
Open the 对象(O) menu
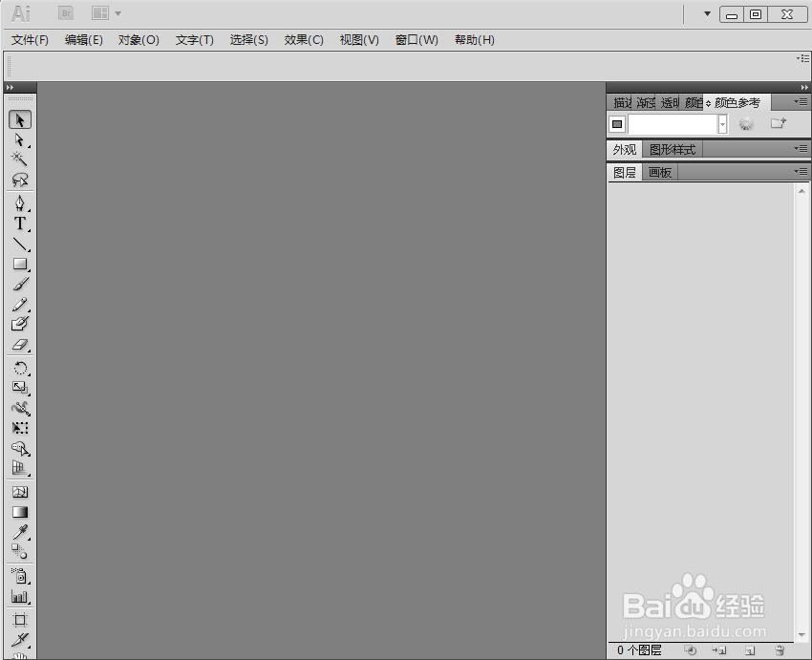[139, 40]
